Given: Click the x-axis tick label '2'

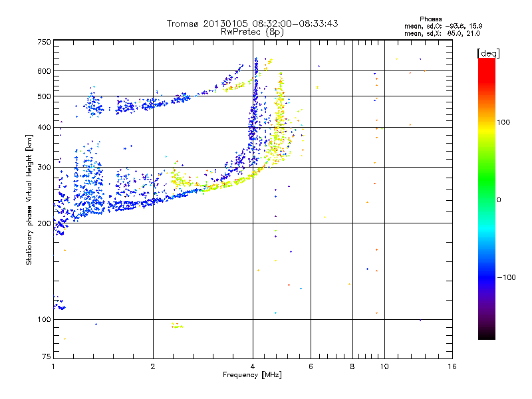Looking at the screenshot, I should [x=153, y=366].
